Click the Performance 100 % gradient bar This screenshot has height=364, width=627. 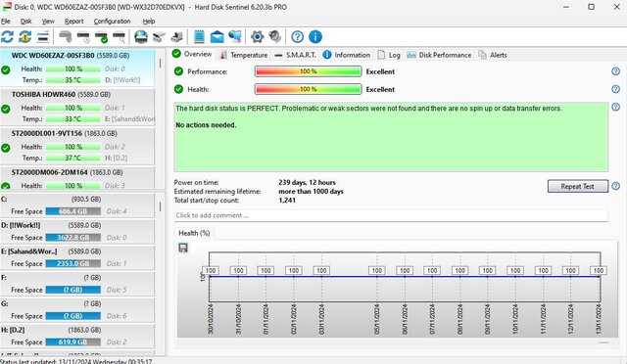tap(308, 71)
